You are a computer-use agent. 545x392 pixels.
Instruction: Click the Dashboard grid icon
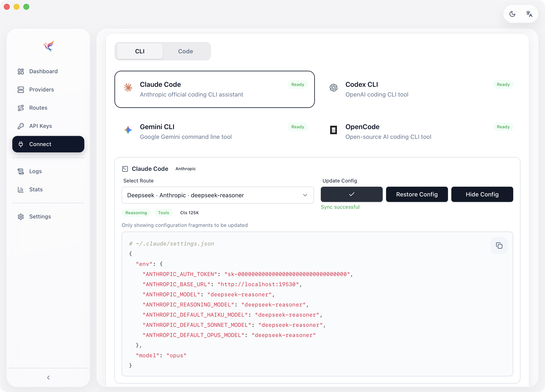pos(21,71)
